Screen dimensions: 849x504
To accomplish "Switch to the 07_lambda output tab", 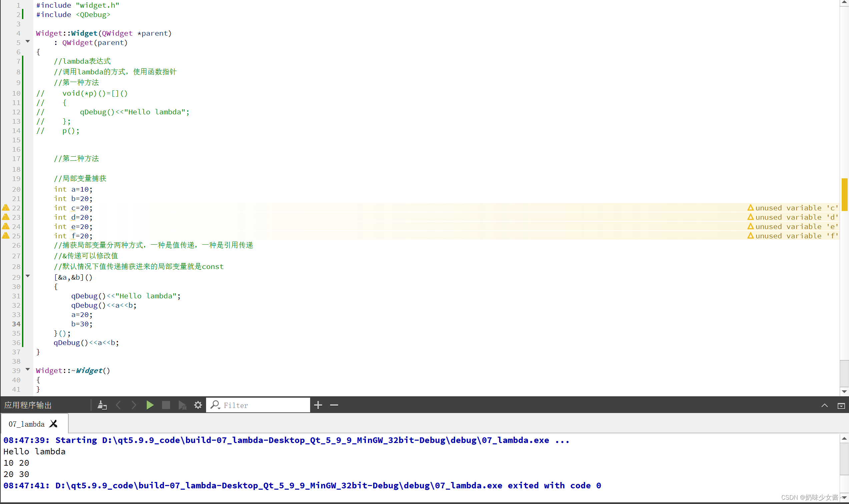I will [26, 424].
